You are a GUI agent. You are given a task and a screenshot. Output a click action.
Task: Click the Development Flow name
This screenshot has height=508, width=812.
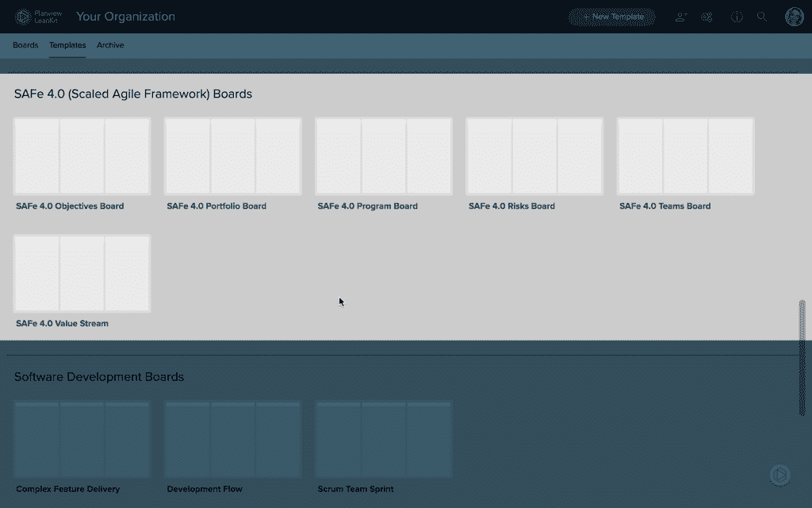pyautogui.click(x=205, y=489)
